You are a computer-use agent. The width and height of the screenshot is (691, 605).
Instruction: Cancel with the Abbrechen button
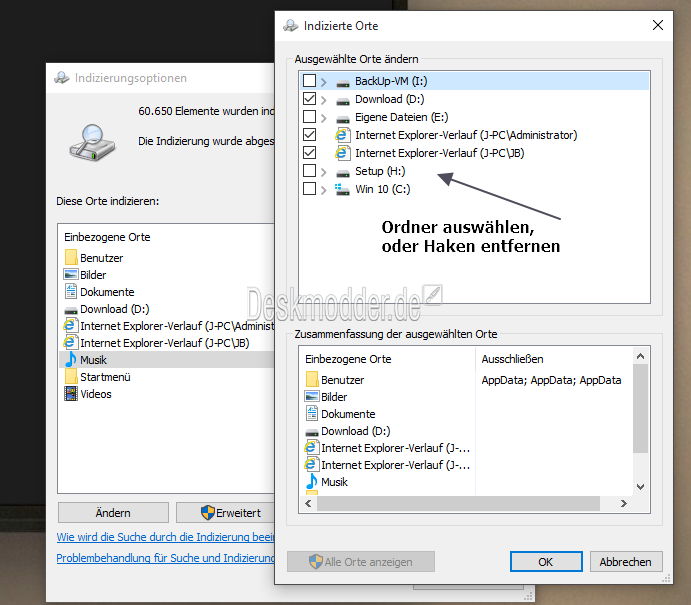(x=626, y=561)
